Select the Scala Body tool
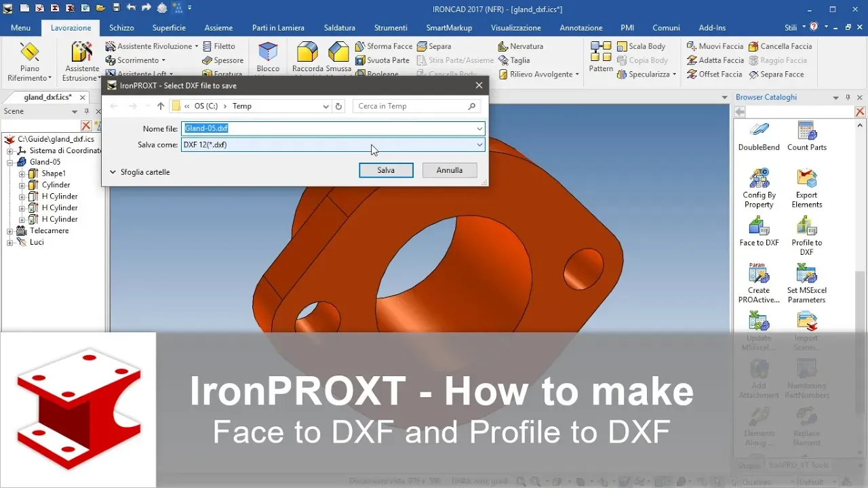This screenshot has height=488, width=868. tap(641, 46)
